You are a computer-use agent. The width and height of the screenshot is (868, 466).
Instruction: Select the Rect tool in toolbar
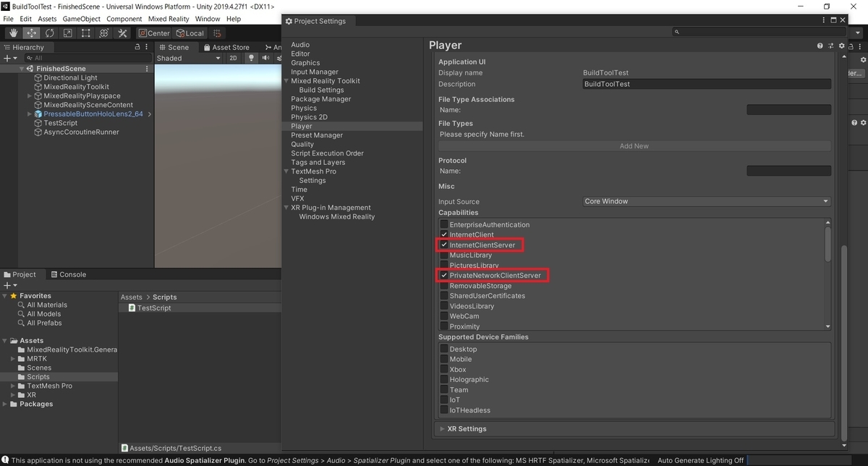[x=85, y=33]
